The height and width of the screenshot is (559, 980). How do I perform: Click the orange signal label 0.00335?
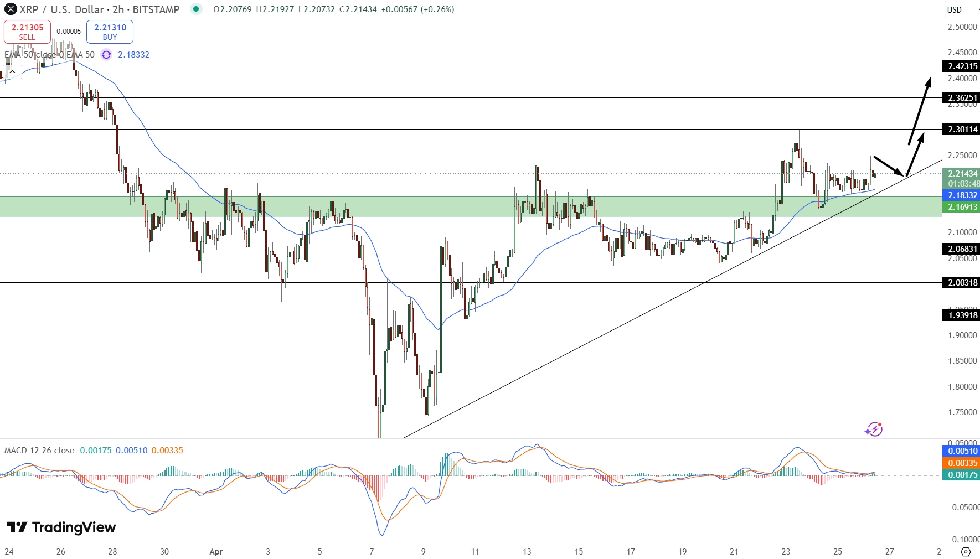pos(961,463)
